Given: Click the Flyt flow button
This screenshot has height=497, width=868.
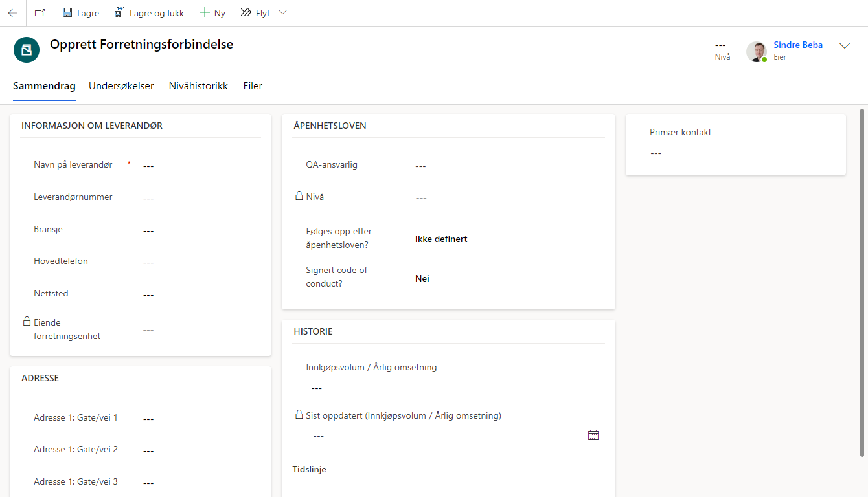Looking at the screenshot, I should point(255,13).
